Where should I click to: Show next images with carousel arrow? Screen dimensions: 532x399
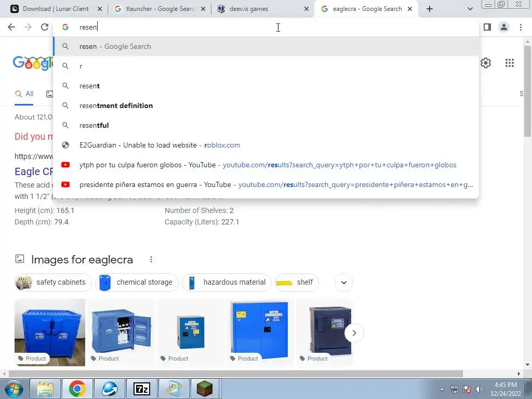coord(354,333)
